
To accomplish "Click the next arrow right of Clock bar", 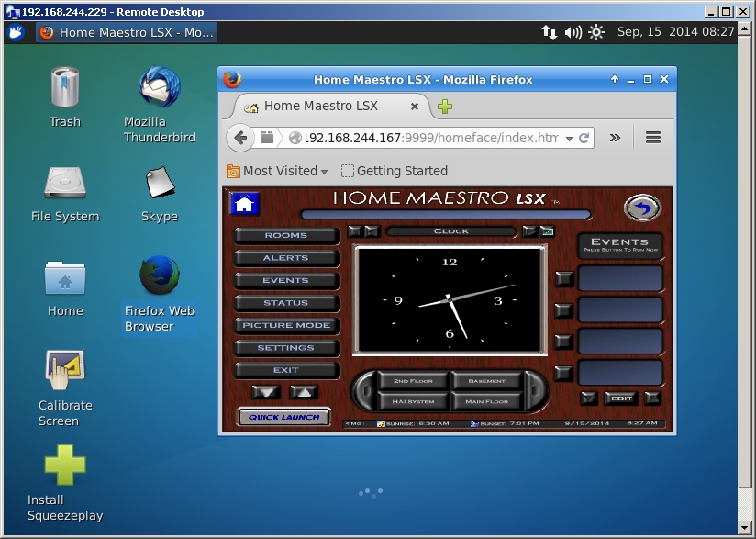I will 530,231.
